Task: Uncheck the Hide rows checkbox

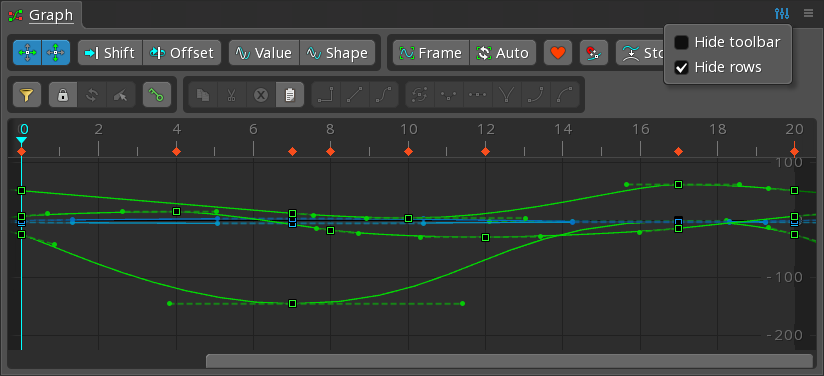Action: click(681, 67)
